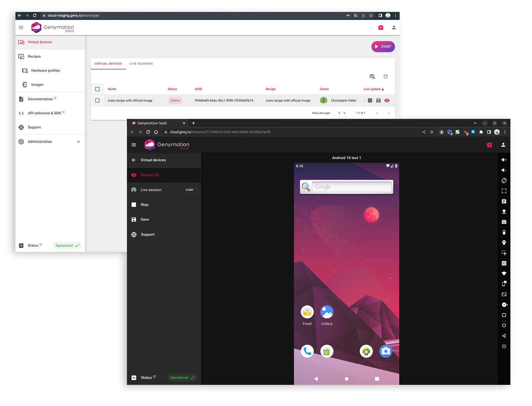Sort by the Last update column arrow
The width and height of the screenshot is (532, 406).
pyautogui.click(x=383, y=89)
